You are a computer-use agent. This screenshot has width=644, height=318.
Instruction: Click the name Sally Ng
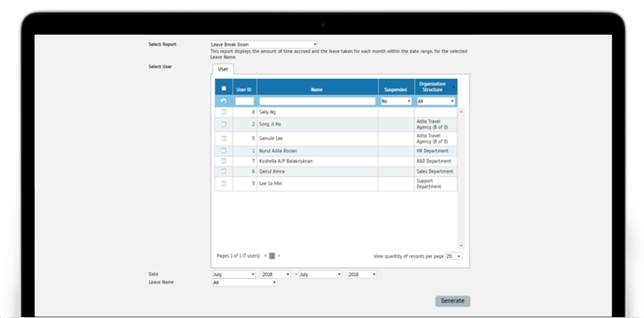267,112
